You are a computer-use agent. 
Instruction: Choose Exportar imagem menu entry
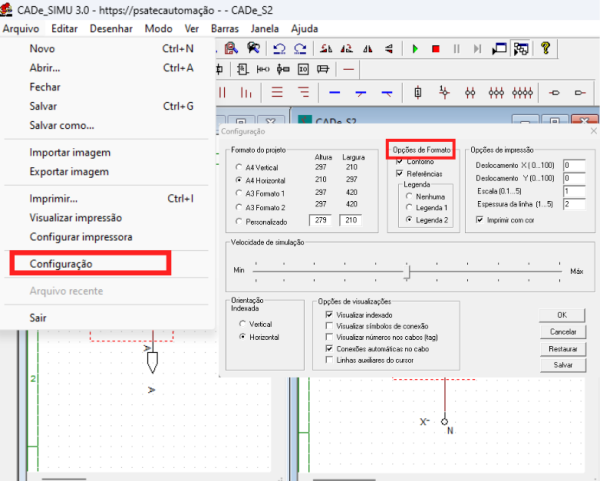pyautogui.click(x=107, y=172)
